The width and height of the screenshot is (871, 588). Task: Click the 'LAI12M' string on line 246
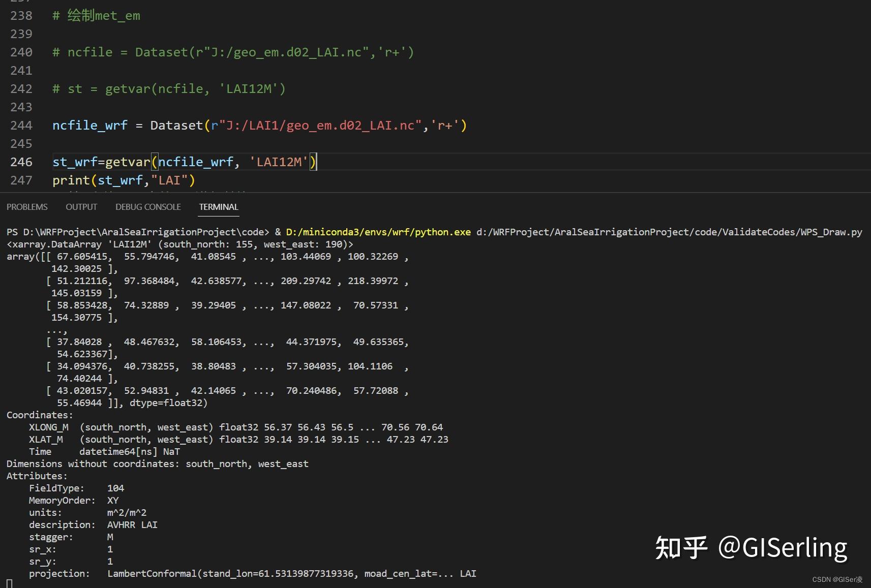click(279, 162)
